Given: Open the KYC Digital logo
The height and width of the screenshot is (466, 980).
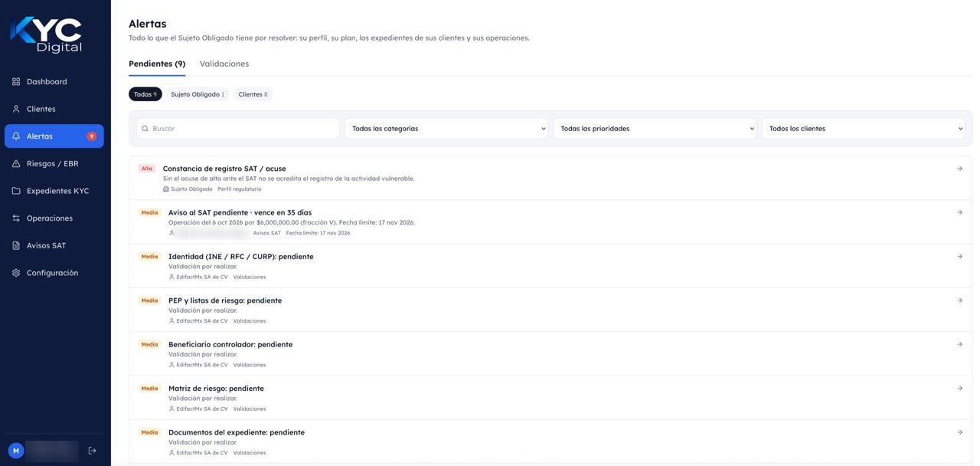Looking at the screenshot, I should pos(46,34).
